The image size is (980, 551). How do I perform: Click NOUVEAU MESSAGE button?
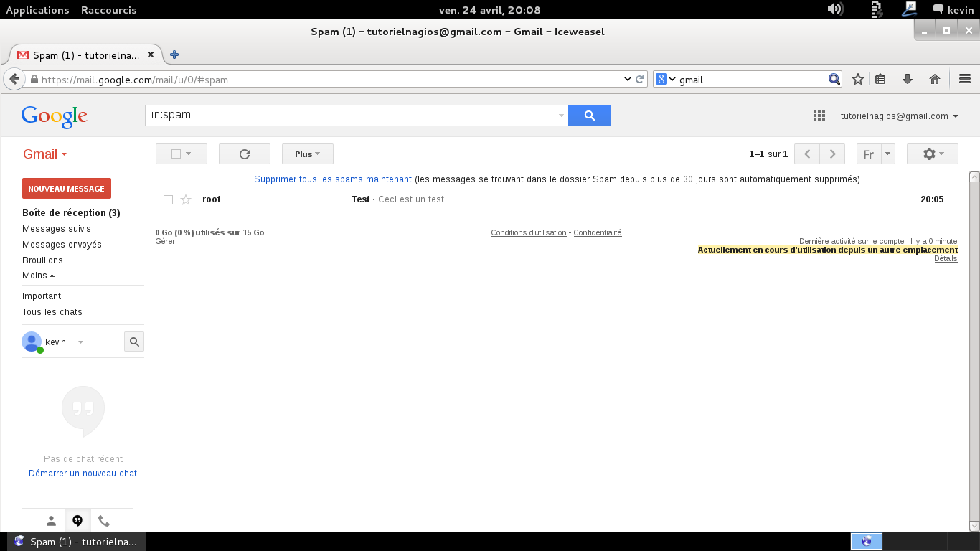(67, 189)
